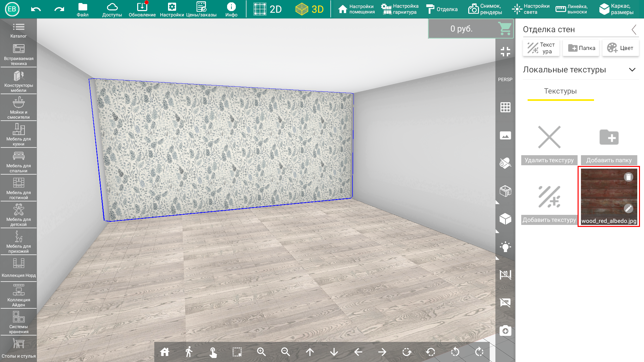Open Мебель для спальни category
The image size is (644, 362).
coord(18,162)
